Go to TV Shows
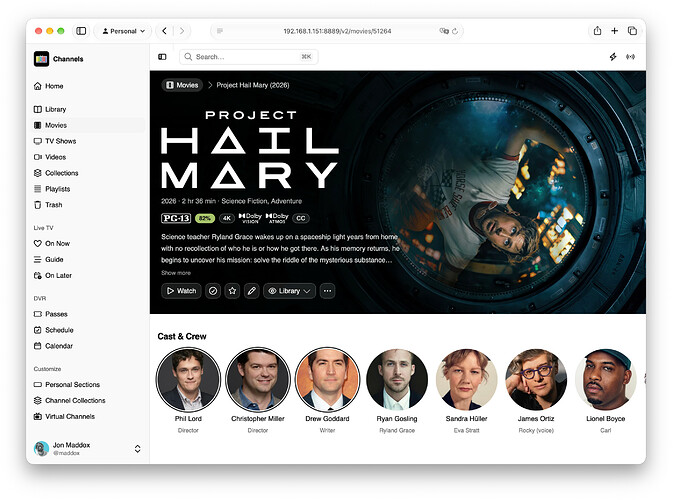This screenshot has width=673, height=500. click(55, 141)
